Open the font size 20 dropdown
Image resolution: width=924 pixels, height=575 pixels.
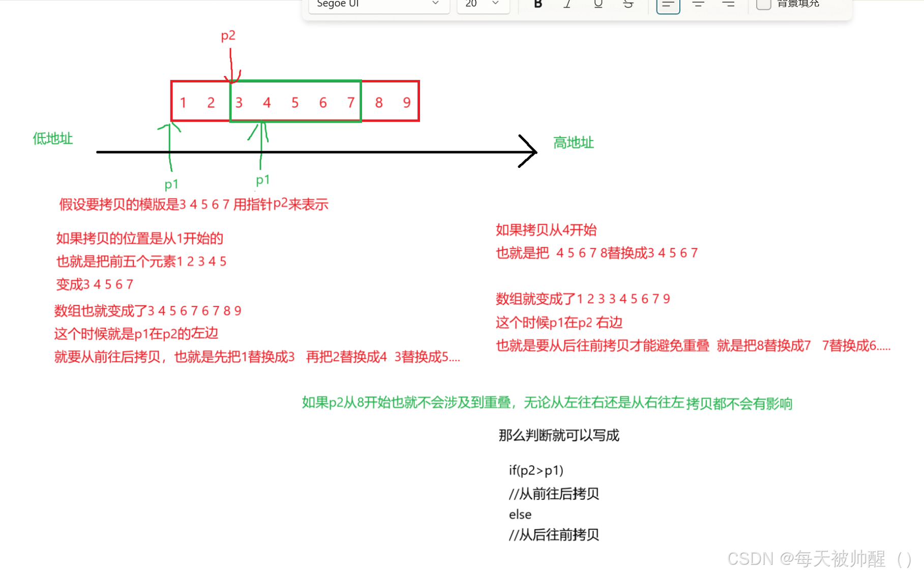pos(482,4)
